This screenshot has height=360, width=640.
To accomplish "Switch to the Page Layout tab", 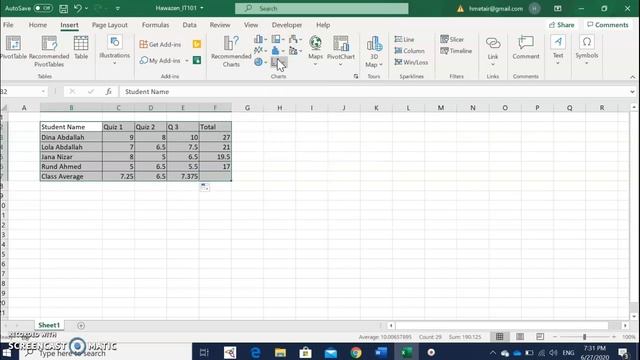I will tap(109, 25).
